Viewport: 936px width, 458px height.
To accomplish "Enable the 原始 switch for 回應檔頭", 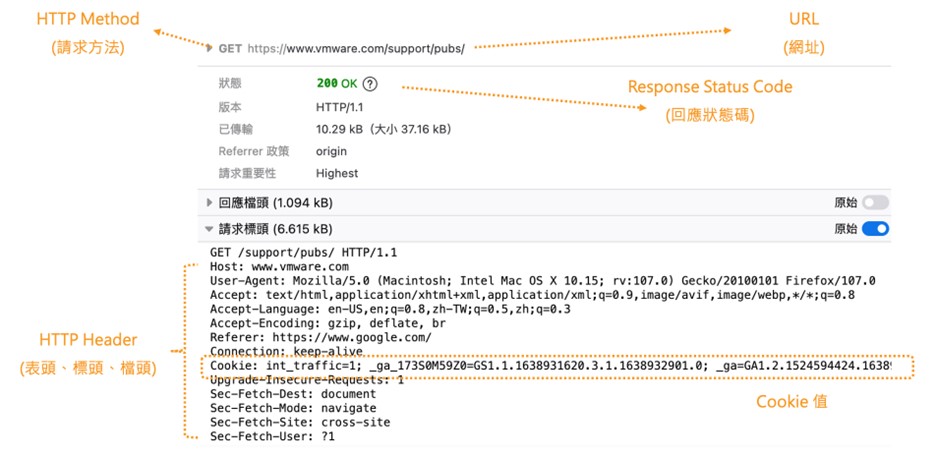I will (x=876, y=202).
